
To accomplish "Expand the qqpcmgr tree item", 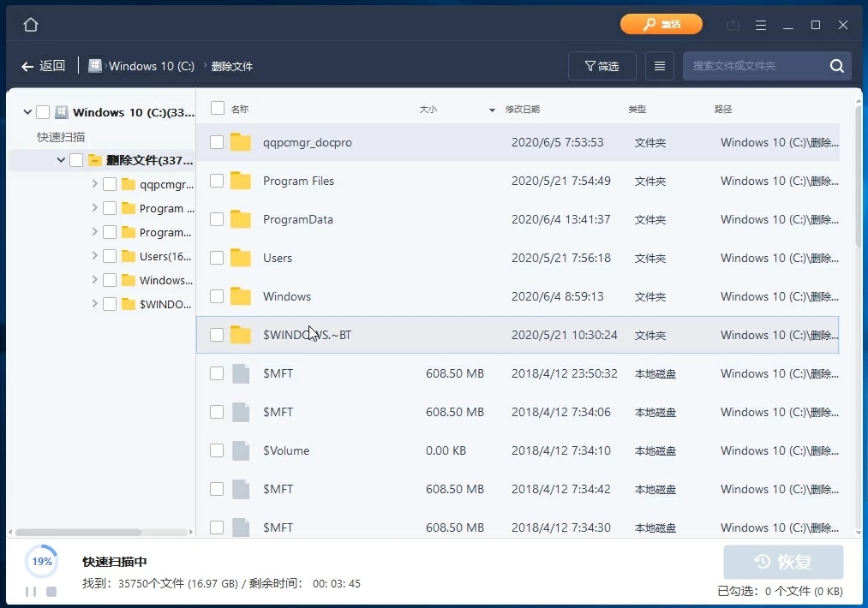I will click(x=93, y=184).
